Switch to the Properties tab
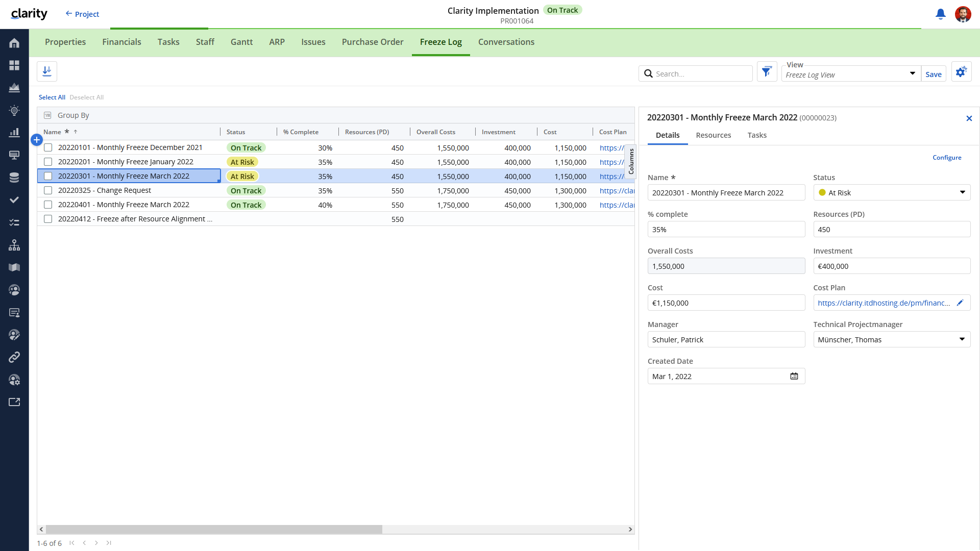The height and width of the screenshot is (551, 980). [x=65, y=42]
